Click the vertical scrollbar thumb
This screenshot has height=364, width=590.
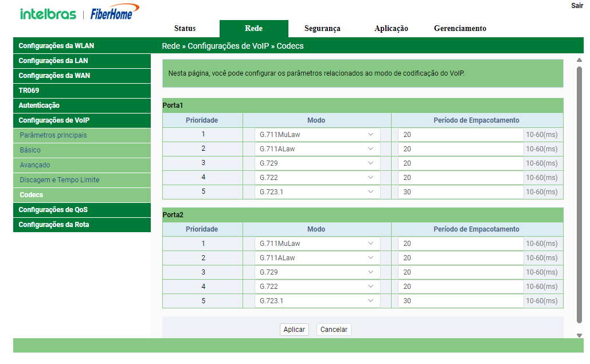coord(580,195)
